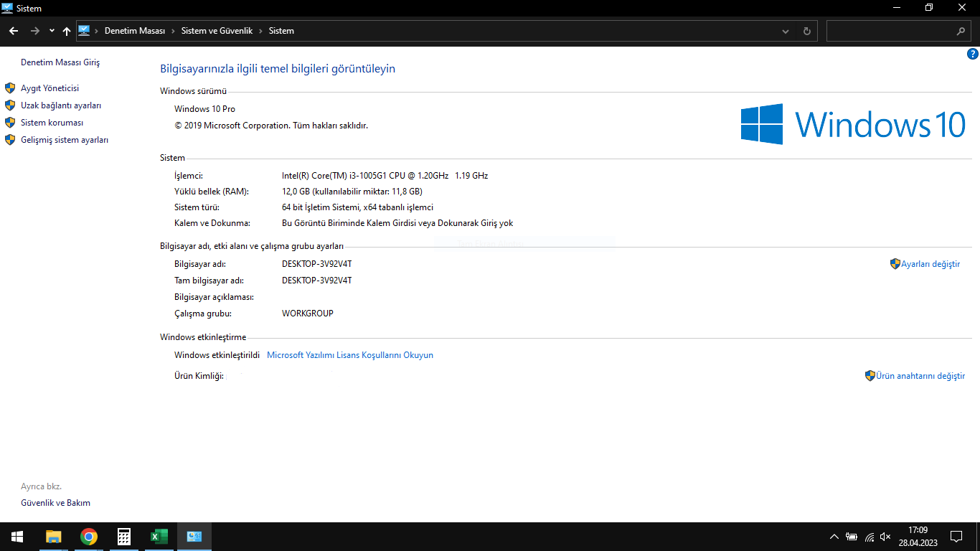The height and width of the screenshot is (551, 980).
Task: Open the Wi-Fi network tray icon
Action: click(x=870, y=537)
